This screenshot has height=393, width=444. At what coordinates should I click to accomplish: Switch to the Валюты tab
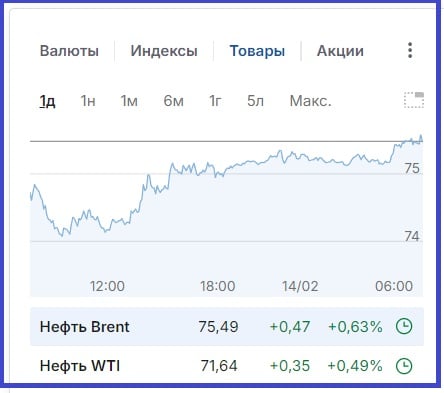pyautogui.click(x=69, y=51)
